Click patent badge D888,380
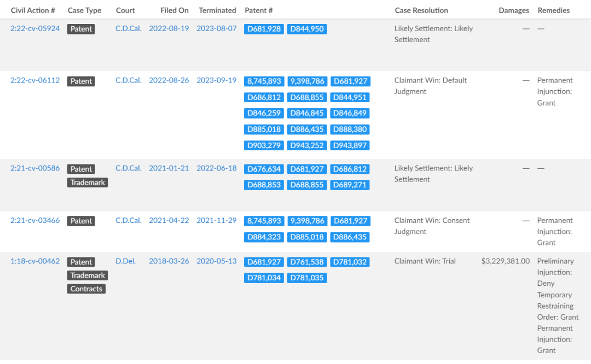Screen dimensions: 591x364 350,130
